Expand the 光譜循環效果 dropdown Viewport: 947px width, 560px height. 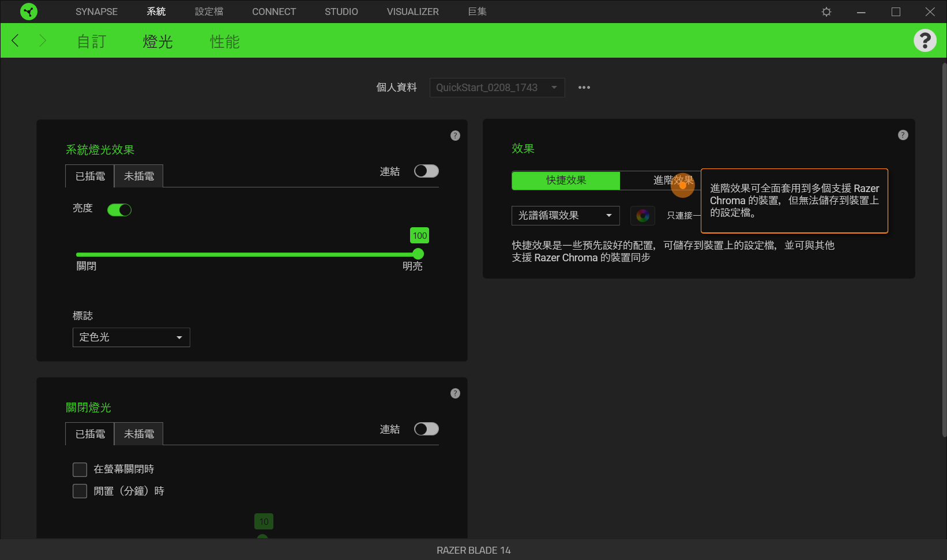coord(565,216)
